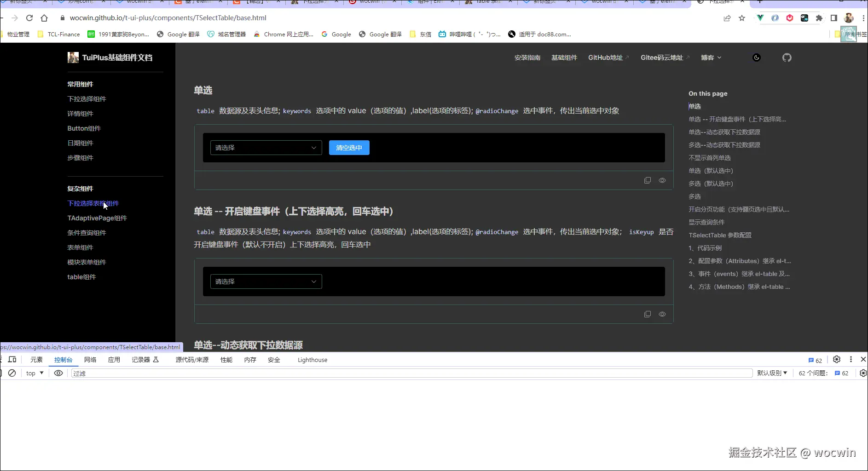Click the 62 issues counter in DevTools

815,360
